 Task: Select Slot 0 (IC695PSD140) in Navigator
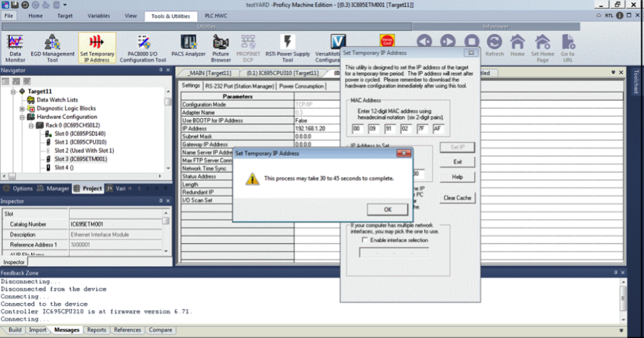point(80,133)
